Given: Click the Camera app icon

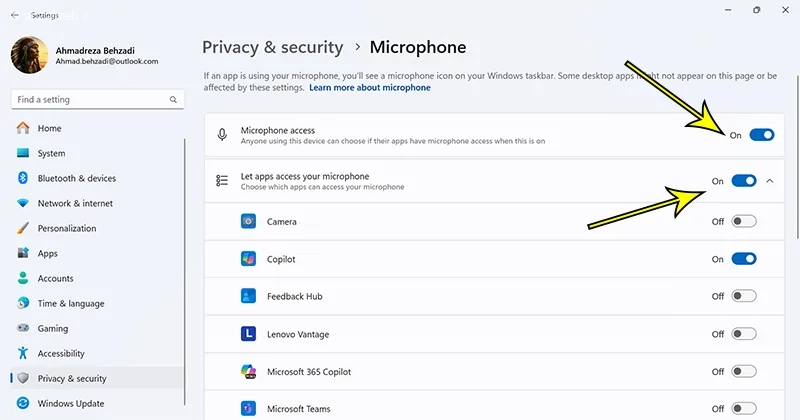Looking at the screenshot, I should coord(249,221).
